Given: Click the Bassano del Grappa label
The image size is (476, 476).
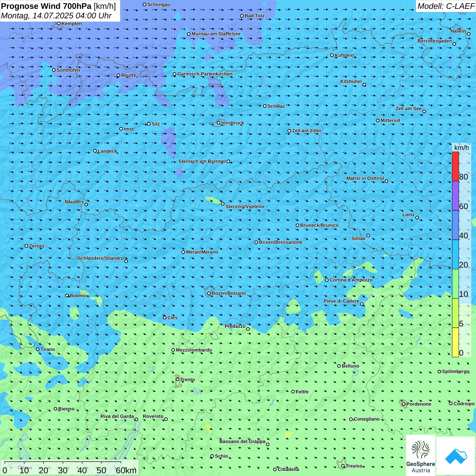Looking at the screenshot, I should 242,441.
